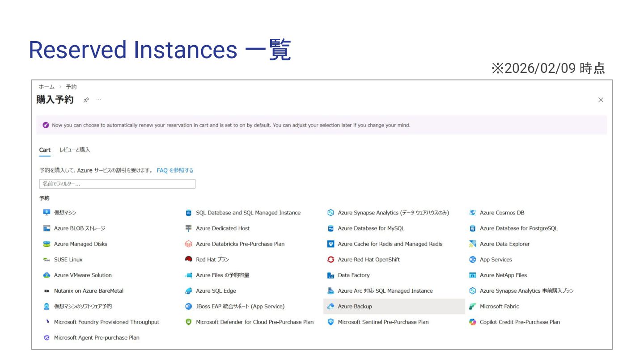The width and height of the screenshot is (644, 362).
Task: Select Azure Files の予約容量 icon
Action: (188, 275)
